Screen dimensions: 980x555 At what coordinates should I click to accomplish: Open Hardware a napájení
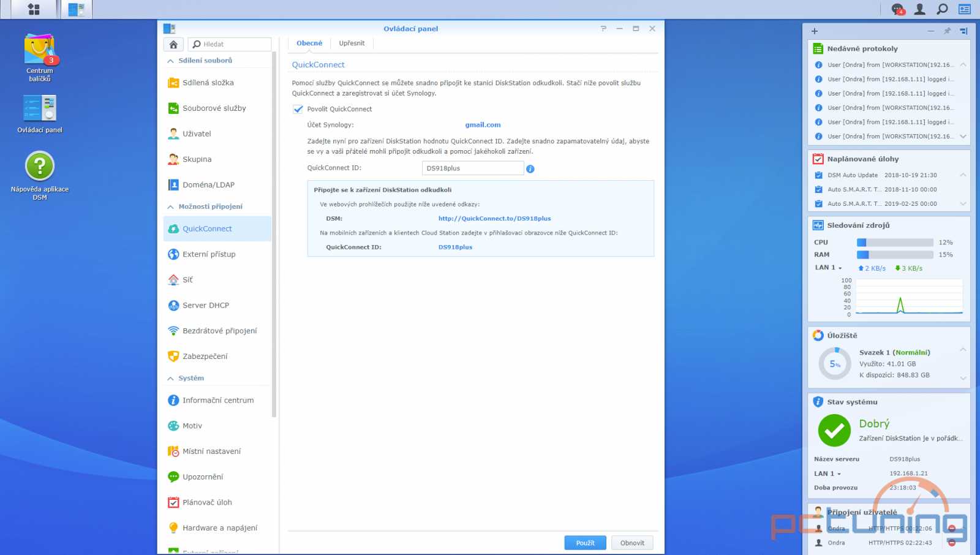tap(217, 528)
